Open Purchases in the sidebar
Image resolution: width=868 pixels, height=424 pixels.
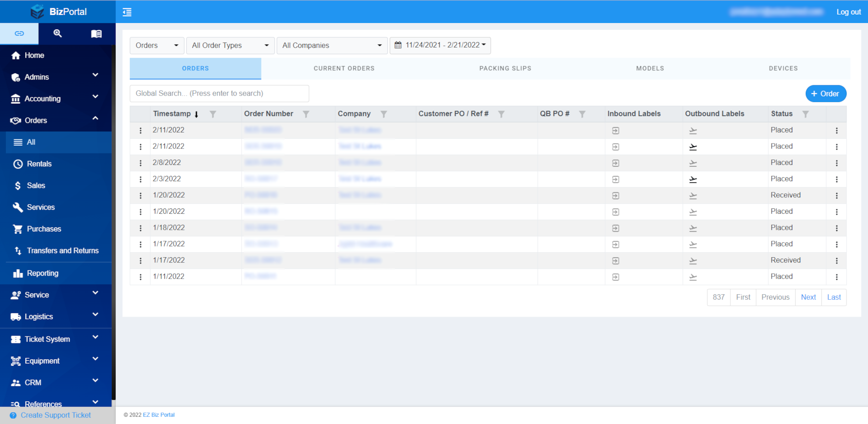[58, 229]
